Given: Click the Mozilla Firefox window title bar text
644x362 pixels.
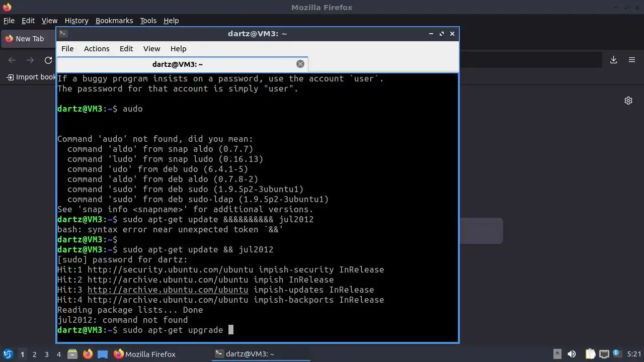Looking at the screenshot, I should (x=321, y=7).
